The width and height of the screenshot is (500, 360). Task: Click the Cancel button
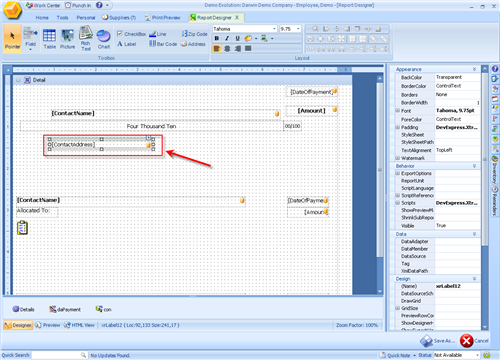pyautogui.click(x=474, y=341)
